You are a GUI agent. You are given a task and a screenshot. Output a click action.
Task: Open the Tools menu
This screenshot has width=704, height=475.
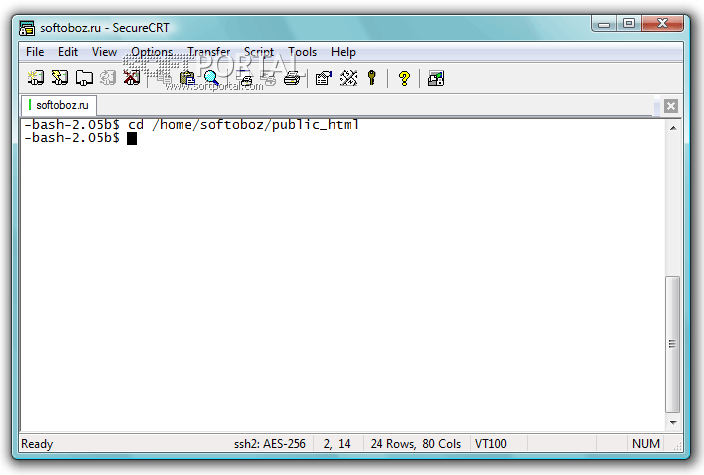tap(302, 52)
